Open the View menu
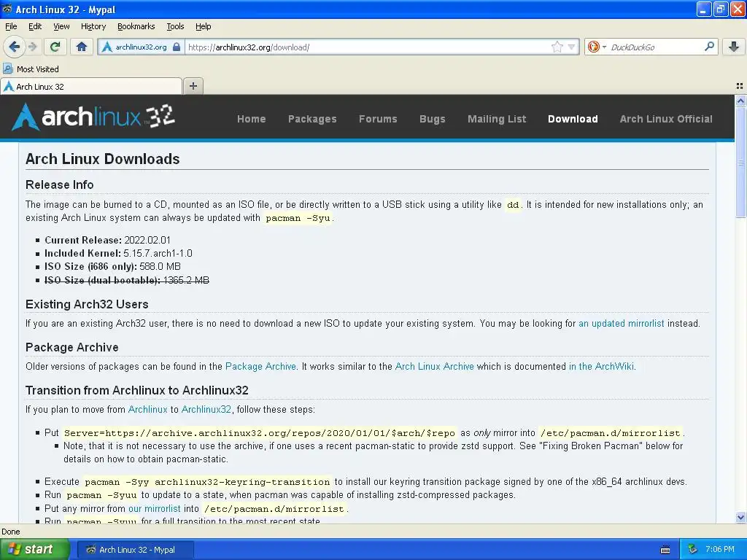The width and height of the screenshot is (747, 560). (x=61, y=26)
